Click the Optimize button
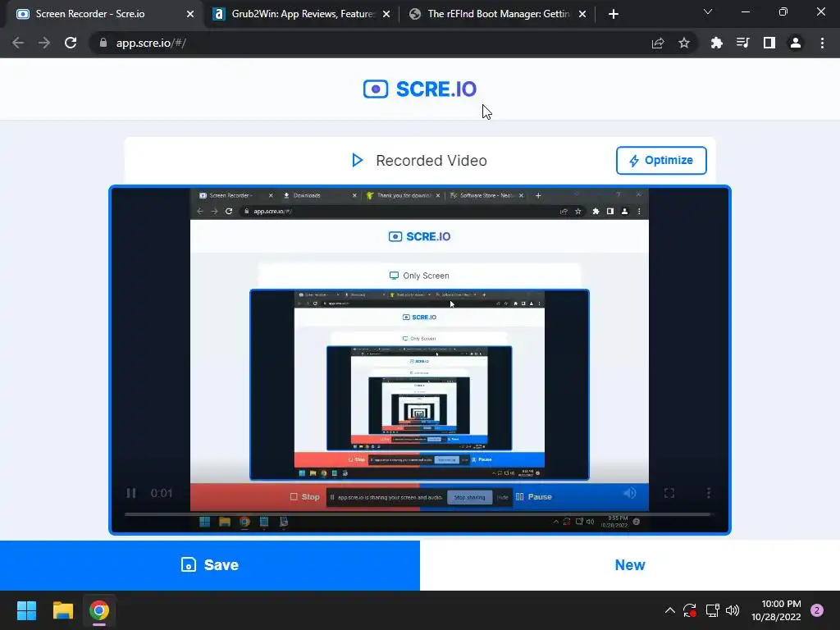840x630 pixels. pos(661,160)
